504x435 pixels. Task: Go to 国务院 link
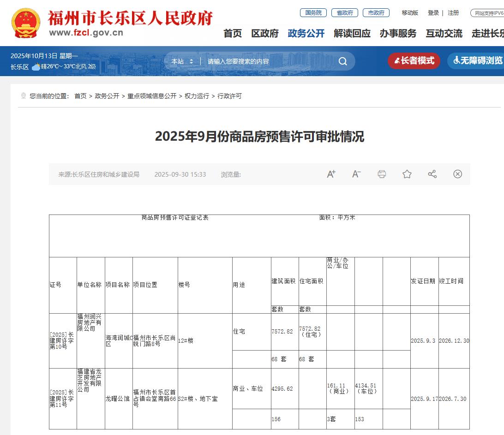coord(313,13)
